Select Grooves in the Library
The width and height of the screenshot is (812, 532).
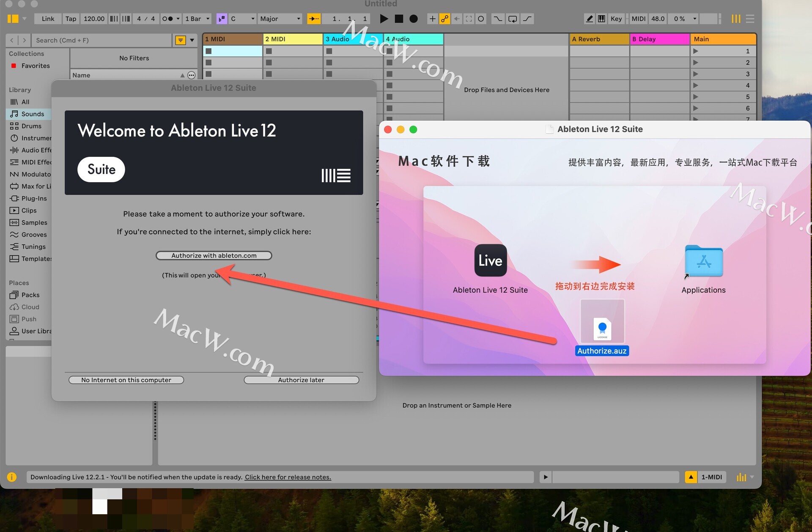[34, 234]
